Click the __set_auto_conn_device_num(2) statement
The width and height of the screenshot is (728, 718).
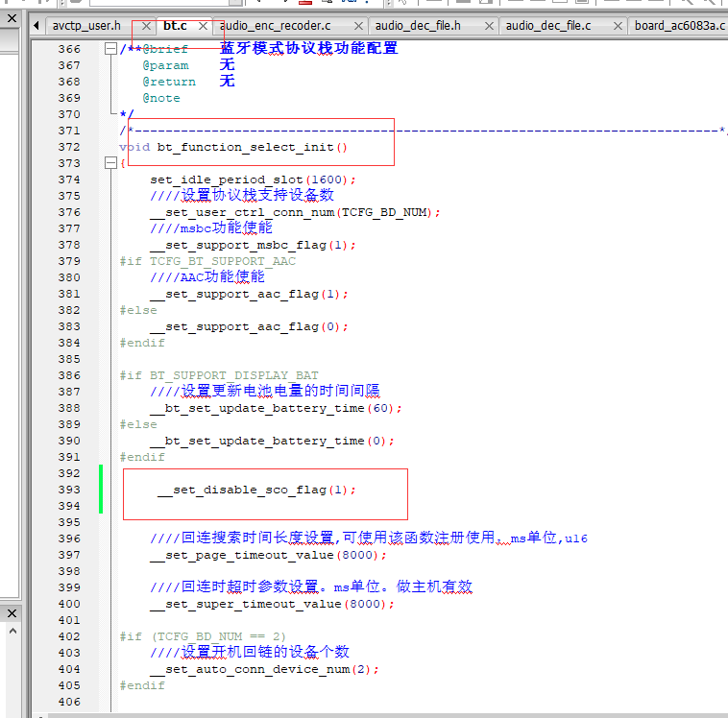(x=264, y=669)
